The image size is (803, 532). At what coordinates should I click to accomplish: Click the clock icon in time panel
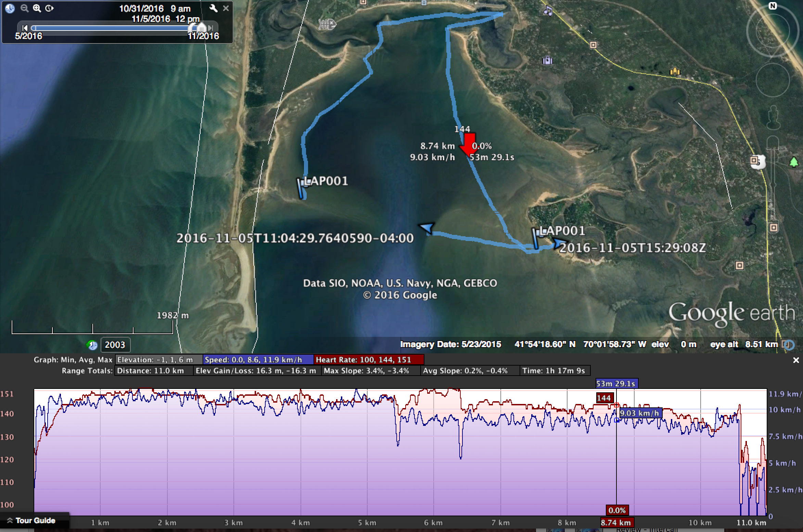[10, 8]
